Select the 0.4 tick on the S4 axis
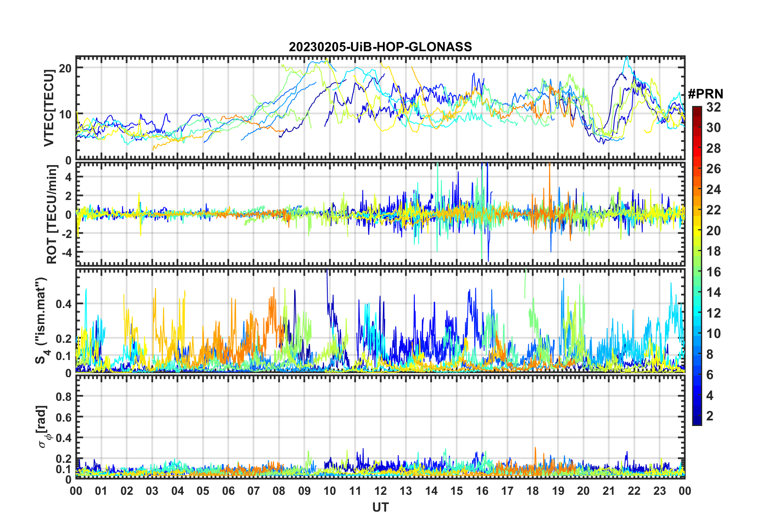Viewport: 761px width, 532px height. click(x=63, y=304)
